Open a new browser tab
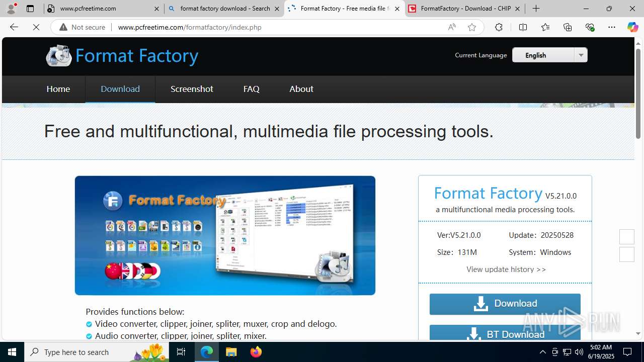 tap(536, 9)
